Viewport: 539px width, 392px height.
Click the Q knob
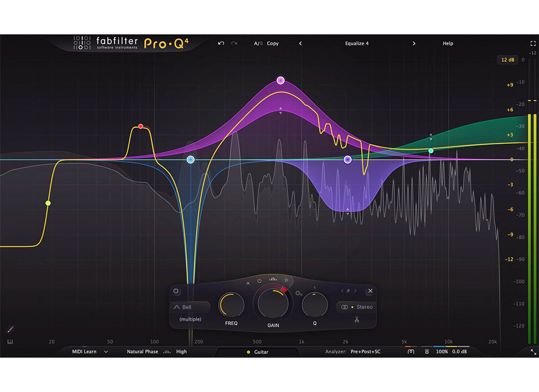315,305
